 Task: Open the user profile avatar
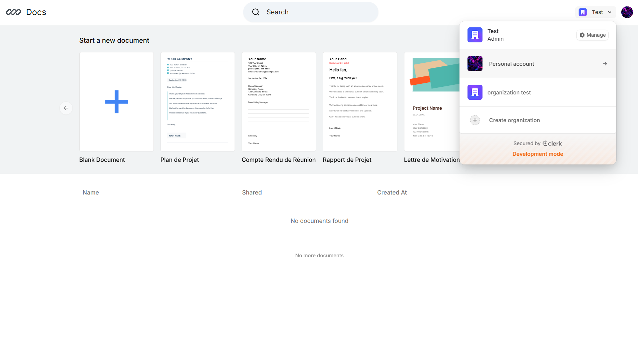(627, 12)
